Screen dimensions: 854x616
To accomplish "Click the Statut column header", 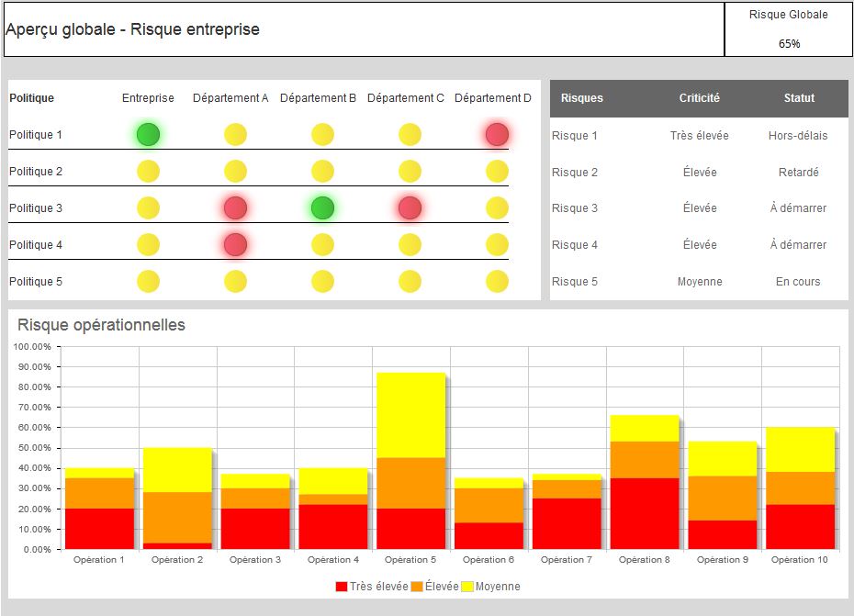I will click(x=799, y=98).
